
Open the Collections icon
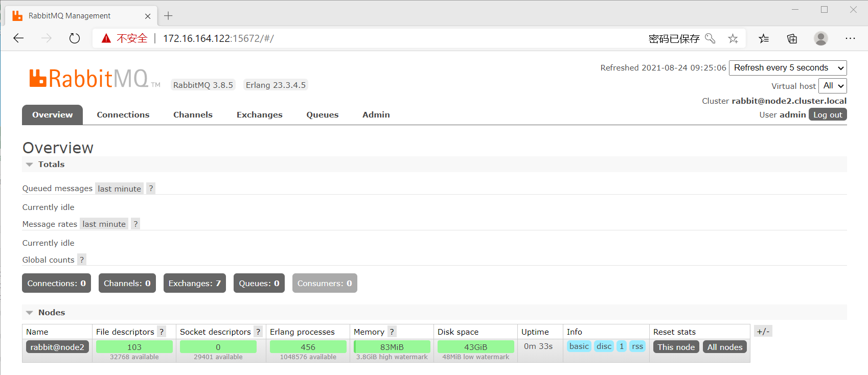[x=792, y=38]
